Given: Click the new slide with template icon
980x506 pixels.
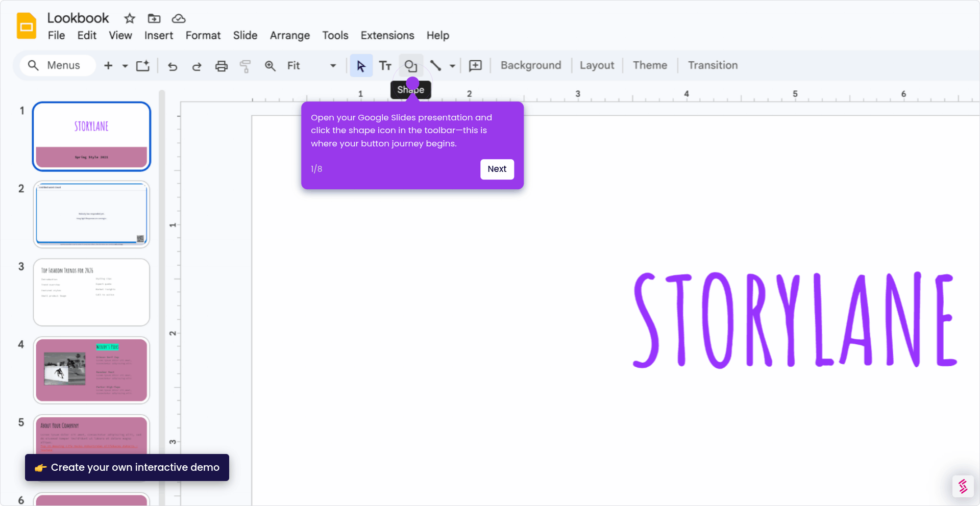Looking at the screenshot, I should coord(143,65).
